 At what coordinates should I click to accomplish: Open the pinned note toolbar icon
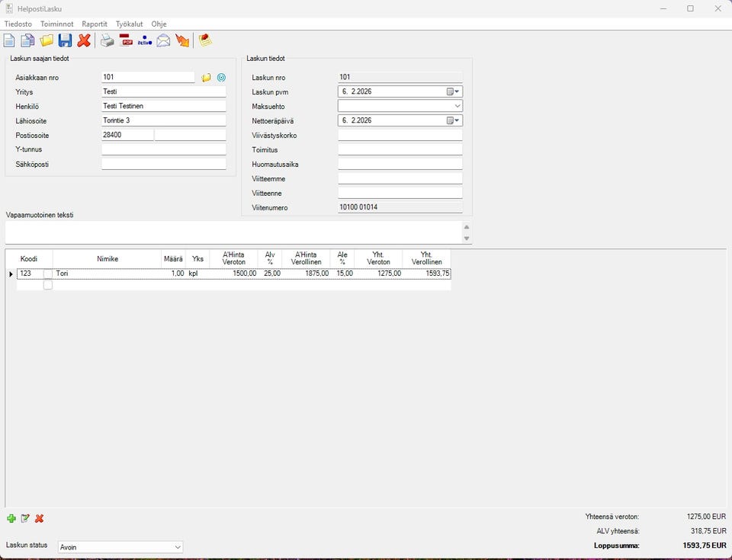coord(205,40)
